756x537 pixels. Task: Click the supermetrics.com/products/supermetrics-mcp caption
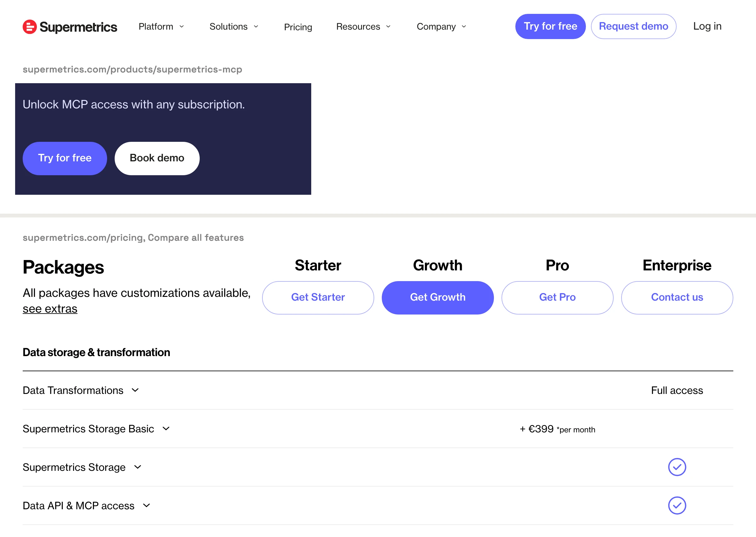[132, 69]
